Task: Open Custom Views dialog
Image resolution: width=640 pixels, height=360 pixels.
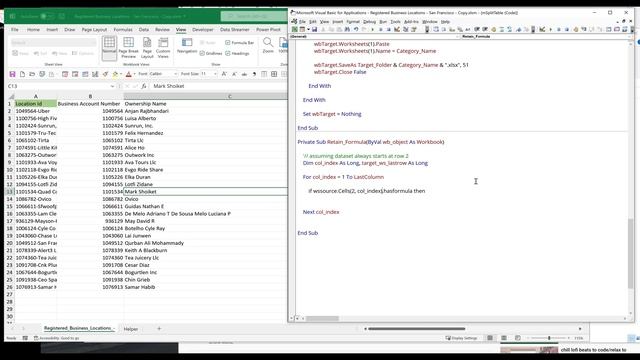Action: [163, 48]
